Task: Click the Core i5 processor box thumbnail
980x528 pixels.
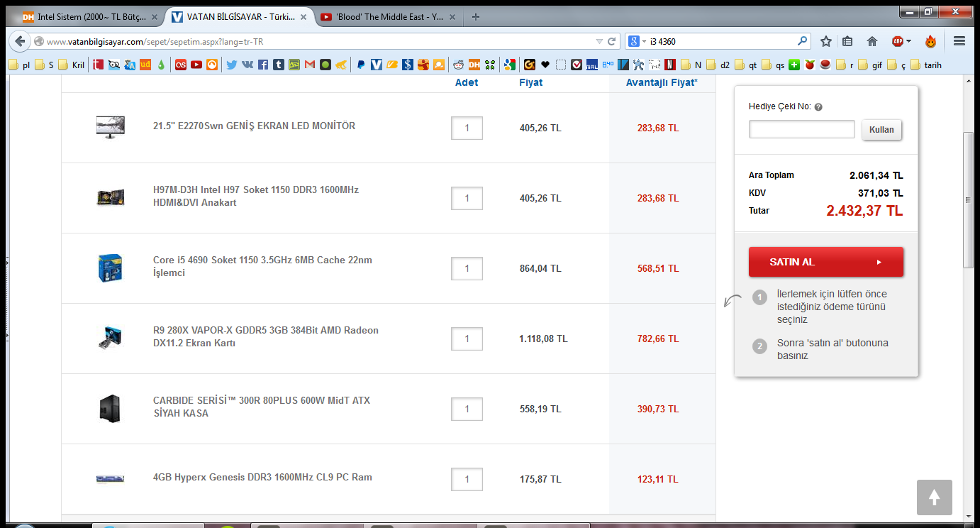Action: 111,268
